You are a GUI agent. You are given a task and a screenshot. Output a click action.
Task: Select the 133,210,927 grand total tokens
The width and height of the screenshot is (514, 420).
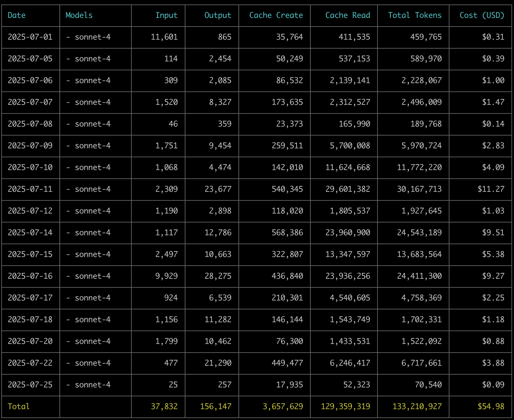[x=417, y=407]
